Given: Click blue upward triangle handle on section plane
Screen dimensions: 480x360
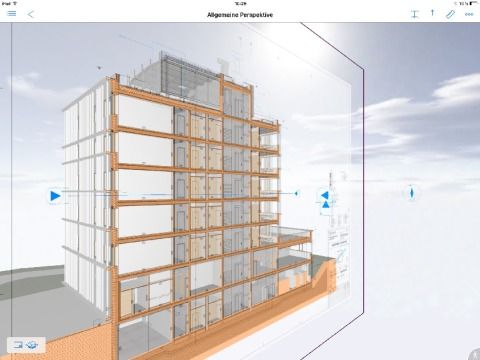Looking at the screenshot, I should (x=326, y=205).
